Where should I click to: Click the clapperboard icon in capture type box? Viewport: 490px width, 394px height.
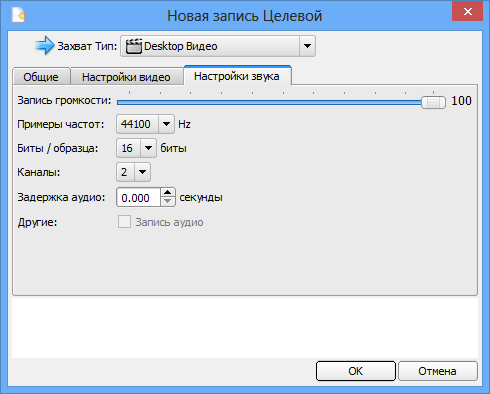coord(134,46)
